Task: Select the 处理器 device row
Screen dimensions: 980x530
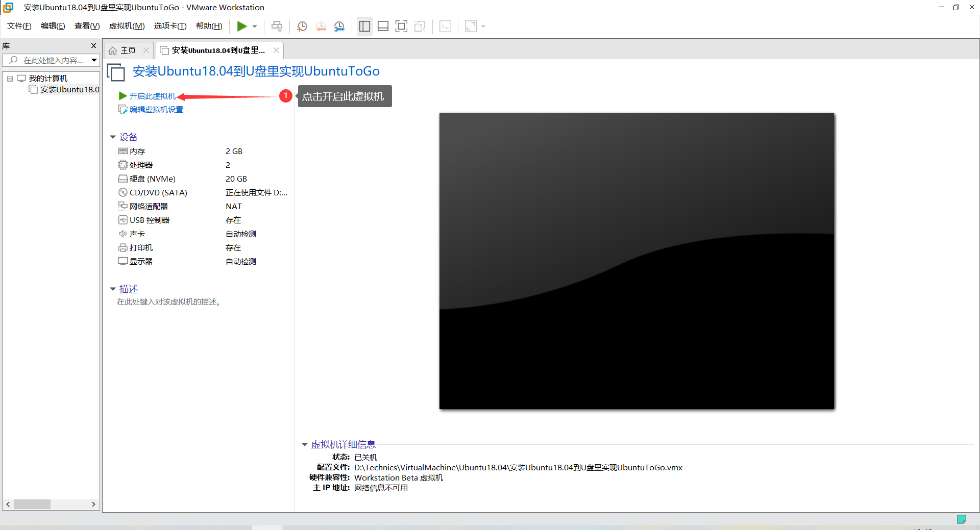Action: click(203, 165)
